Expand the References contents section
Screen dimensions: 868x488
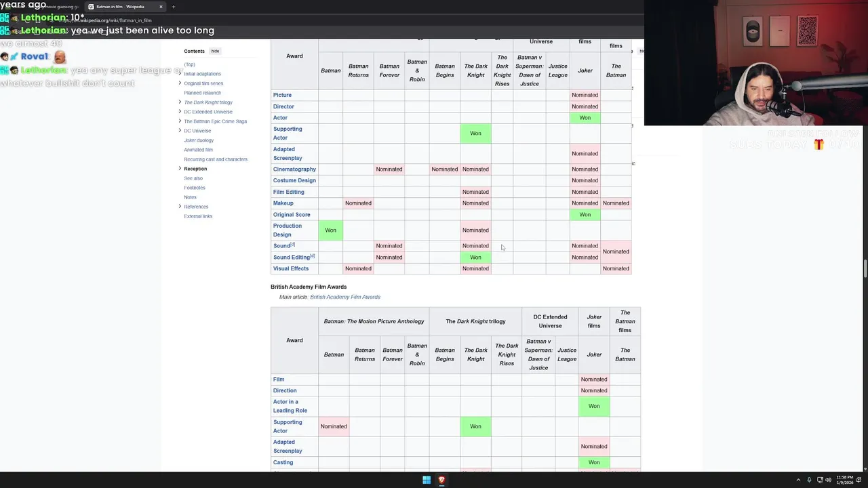[x=180, y=207]
